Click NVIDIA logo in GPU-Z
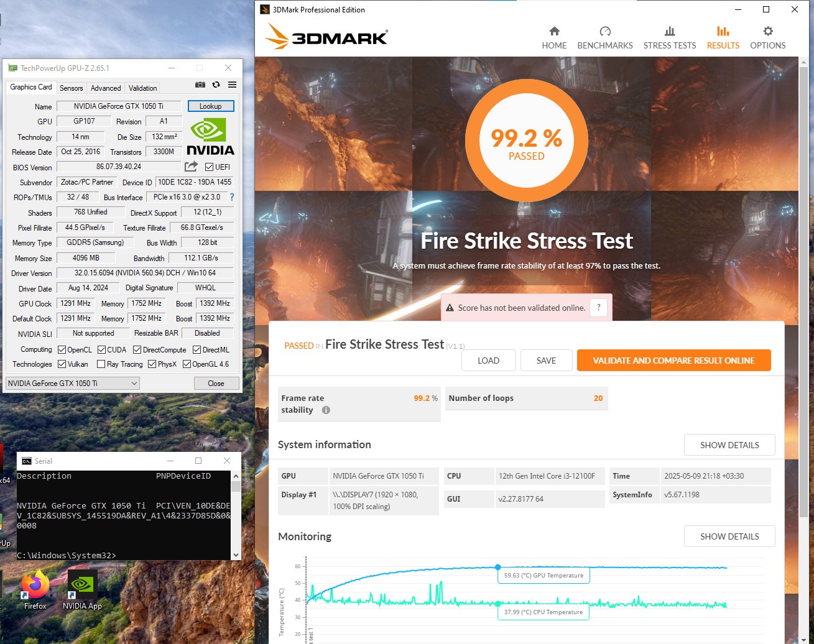This screenshot has width=814, height=644. (x=210, y=136)
